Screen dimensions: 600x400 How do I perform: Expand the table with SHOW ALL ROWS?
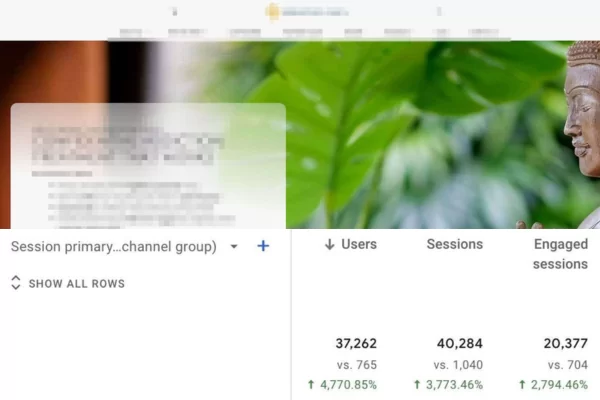(76, 283)
